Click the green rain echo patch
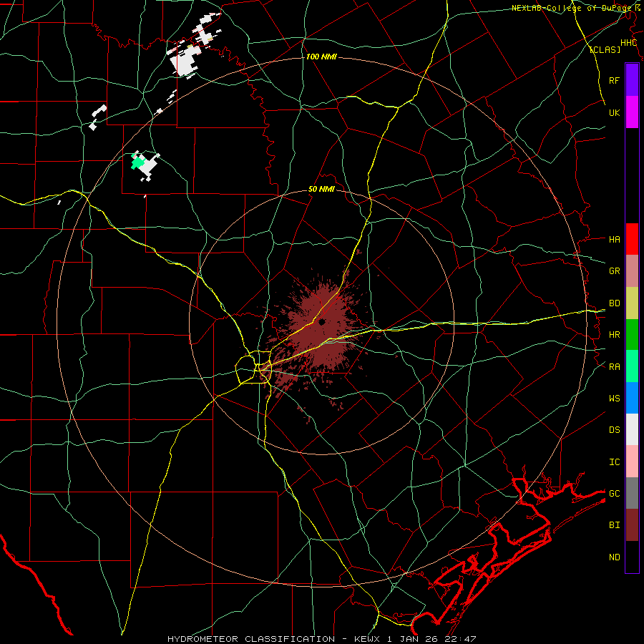The height and width of the screenshot is (644, 644). (x=138, y=162)
